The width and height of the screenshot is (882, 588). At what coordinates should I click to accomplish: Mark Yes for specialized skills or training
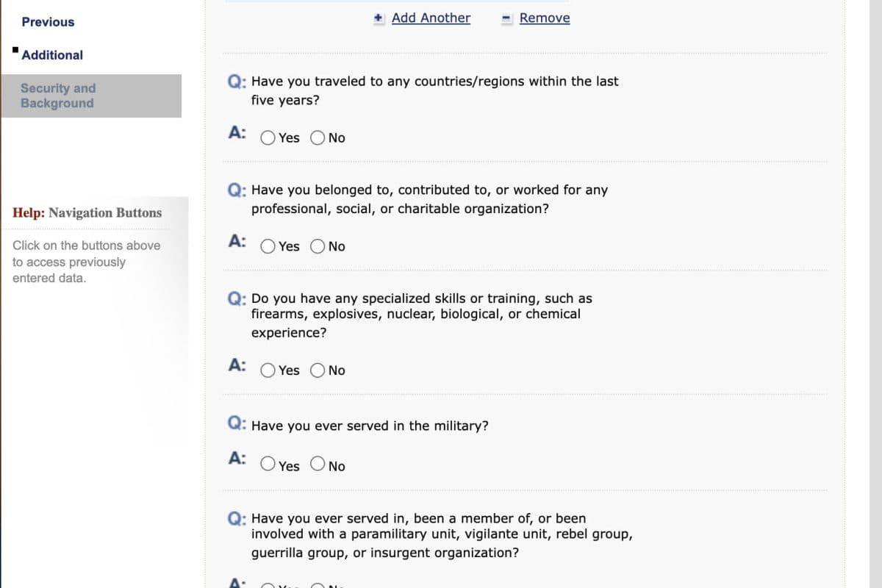(268, 370)
